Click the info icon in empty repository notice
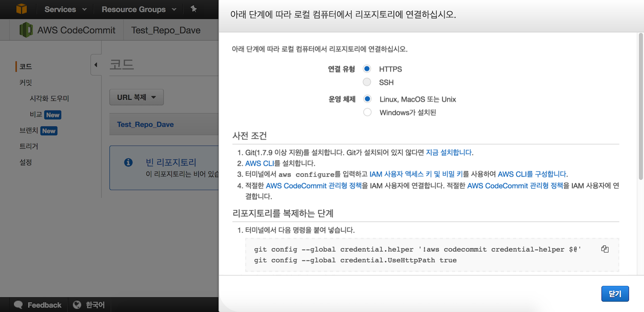Viewport: 644px width, 312px height. click(128, 162)
